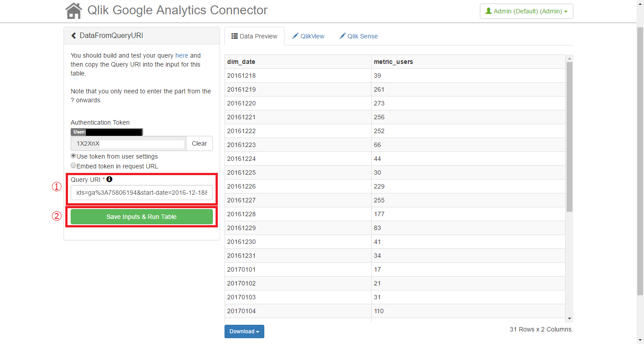
Task: Click the data table's down scroll arrow
Action: pyautogui.click(x=569, y=318)
